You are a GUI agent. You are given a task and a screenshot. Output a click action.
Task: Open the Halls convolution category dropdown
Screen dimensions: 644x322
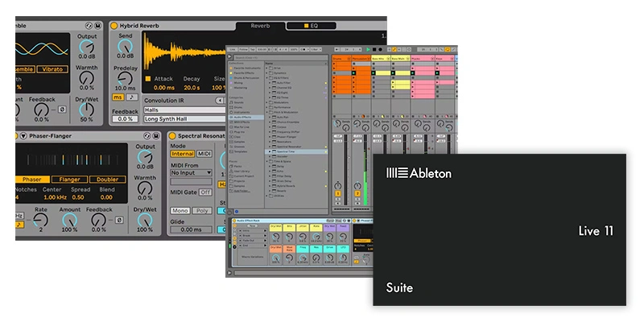(x=184, y=109)
